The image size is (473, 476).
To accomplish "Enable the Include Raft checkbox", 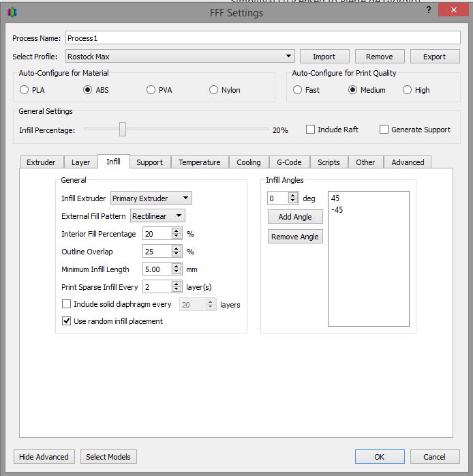I will (x=311, y=130).
